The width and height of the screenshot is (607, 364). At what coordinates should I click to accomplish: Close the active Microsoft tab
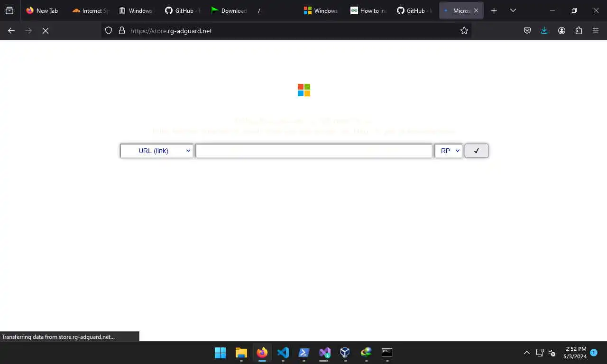(476, 10)
